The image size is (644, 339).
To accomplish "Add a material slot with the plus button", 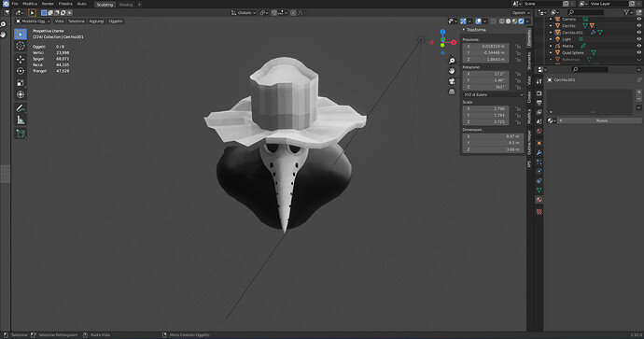I will (638, 92).
